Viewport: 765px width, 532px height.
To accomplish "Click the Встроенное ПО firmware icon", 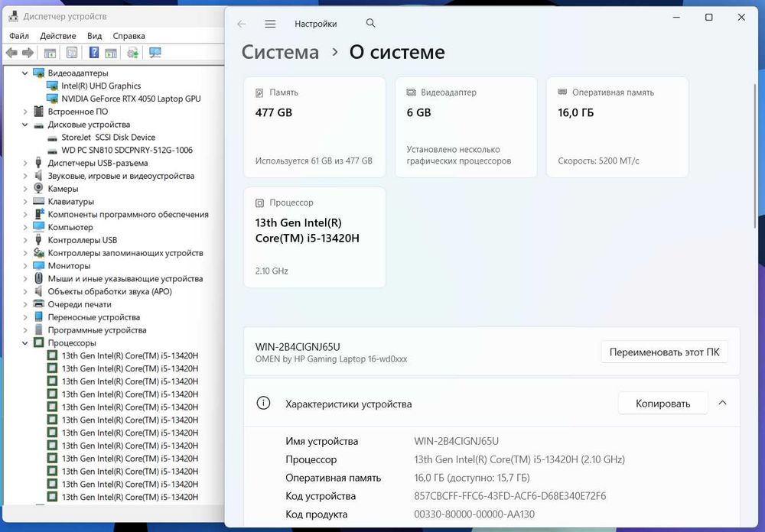I will [x=38, y=111].
